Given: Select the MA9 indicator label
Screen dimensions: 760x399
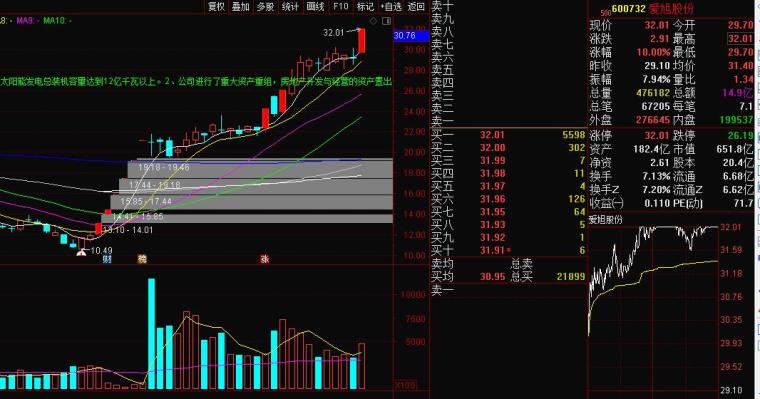Looking at the screenshot, I should [27, 21].
